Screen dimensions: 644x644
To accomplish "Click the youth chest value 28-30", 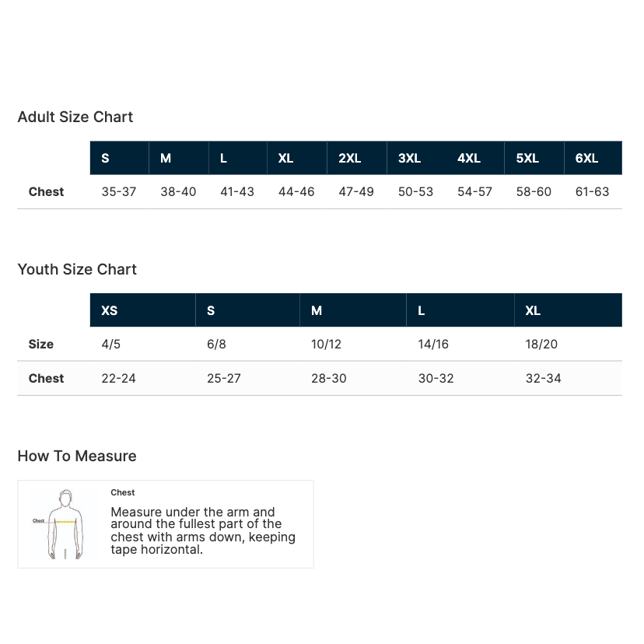I will pos(329,378).
